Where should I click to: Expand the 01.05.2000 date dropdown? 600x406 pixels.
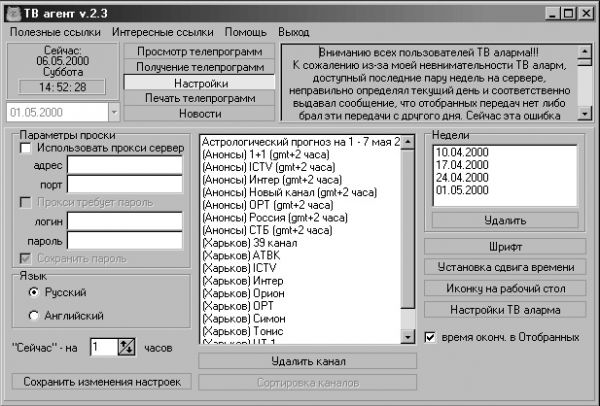pyautogui.click(x=114, y=113)
